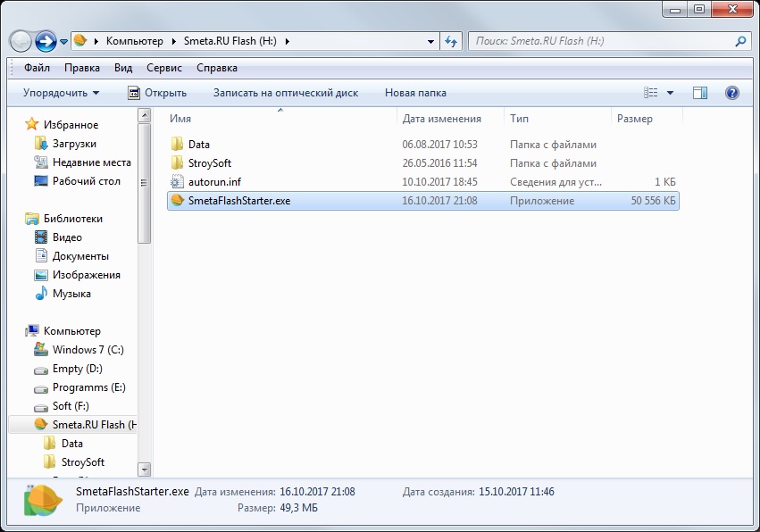Click the Библиотеки icon in sidebar
This screenshot has width=760, height=532.
pyautogui.click(x=32, y=219)
